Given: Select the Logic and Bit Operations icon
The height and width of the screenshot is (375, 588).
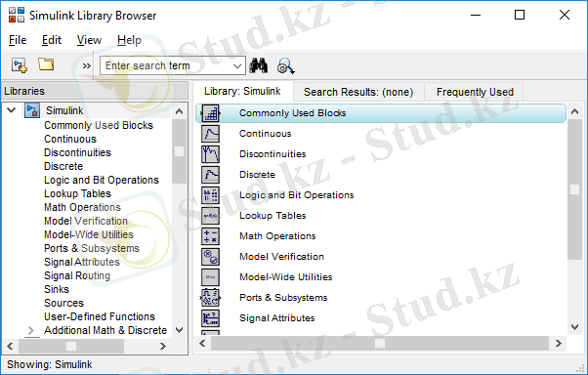Looking at the screenshot, I should click(210, 195).
